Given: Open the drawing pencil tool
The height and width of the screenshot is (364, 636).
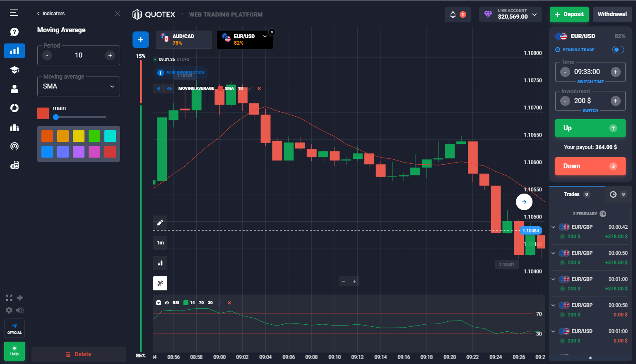Looking at the screenshot, I should (160, 223).
